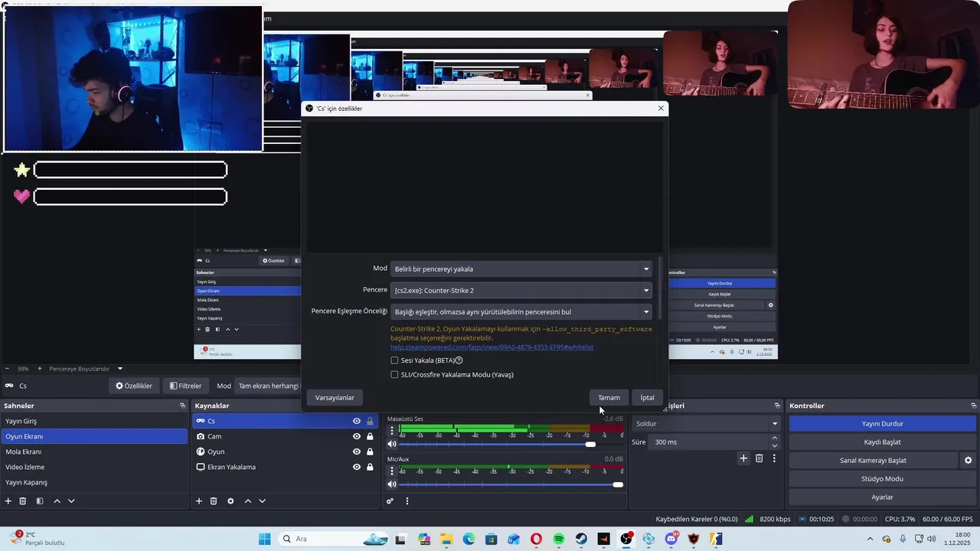Move source up with Kaynaklar up arrow
This screenshot has height=551, width=980.
point(247,500)
